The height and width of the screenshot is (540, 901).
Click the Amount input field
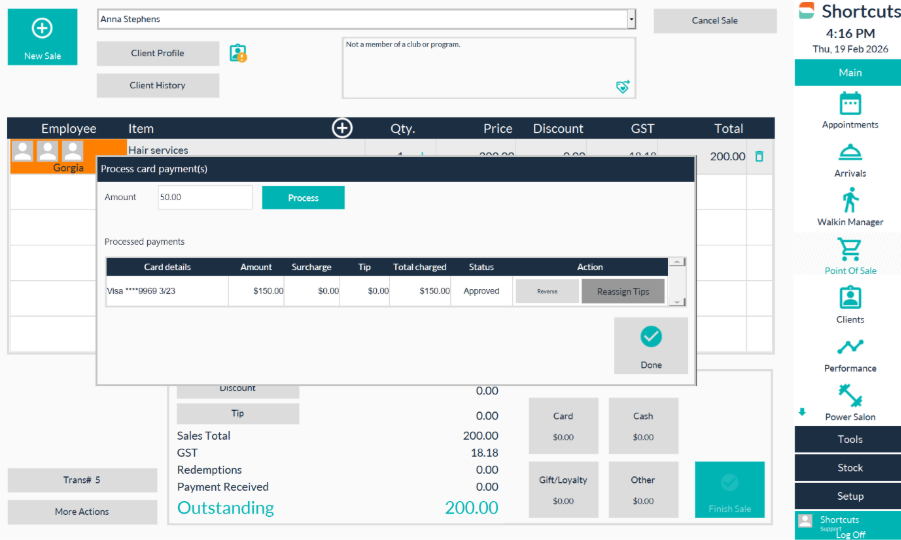point(205,198)
